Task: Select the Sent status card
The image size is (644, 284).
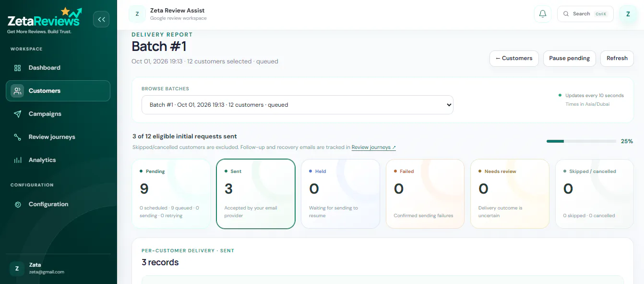Action: [x=256, y=194]
